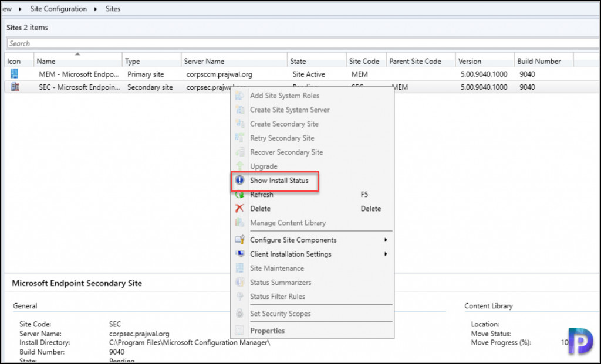Click the blue Show Install Status icon
The width and height of the screenshot is (601, 364).
coord(239,181)
